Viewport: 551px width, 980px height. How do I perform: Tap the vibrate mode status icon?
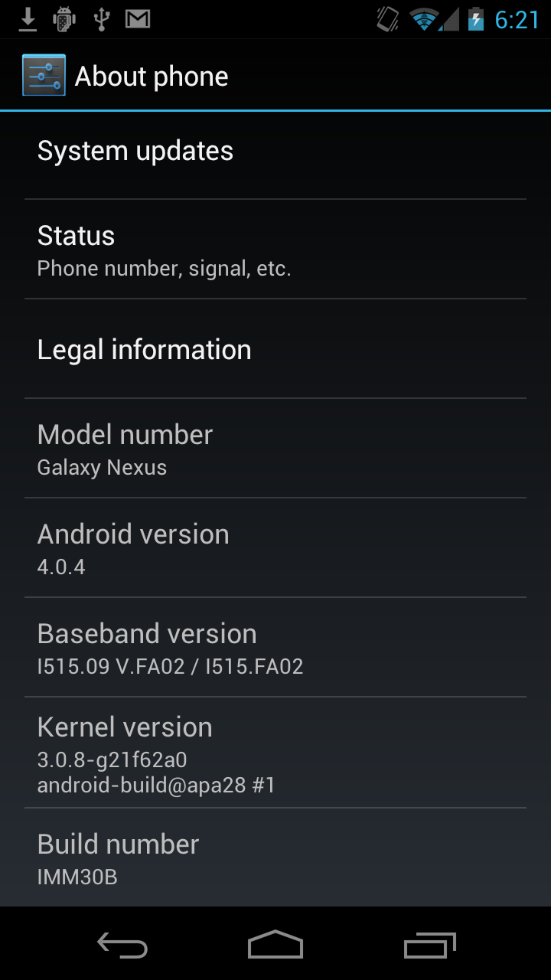[x=388, y=19]
